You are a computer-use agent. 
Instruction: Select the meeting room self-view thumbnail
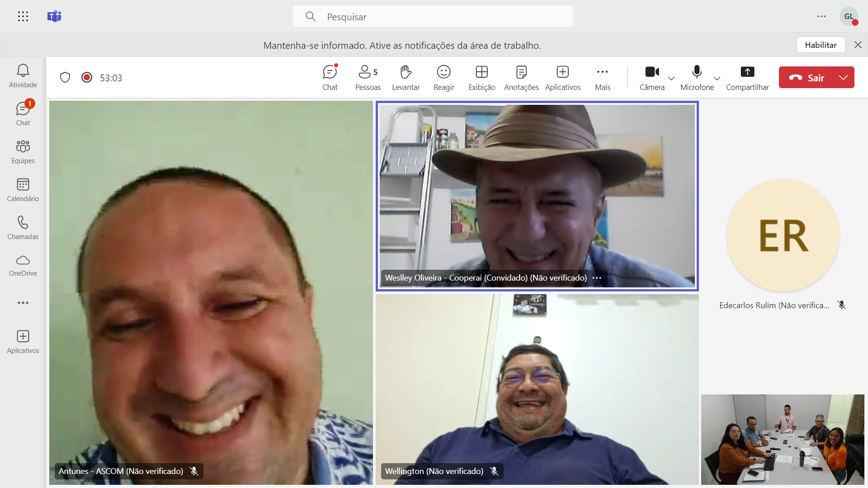(783, 440)
